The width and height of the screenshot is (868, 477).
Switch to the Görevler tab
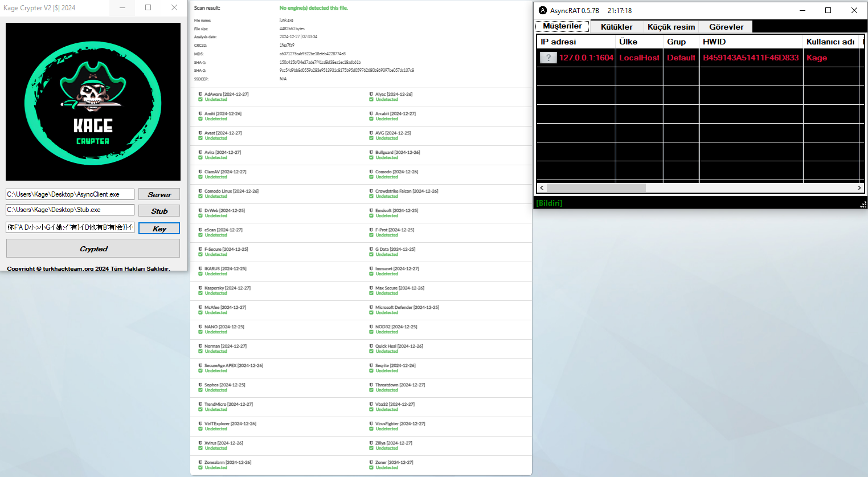726,27
